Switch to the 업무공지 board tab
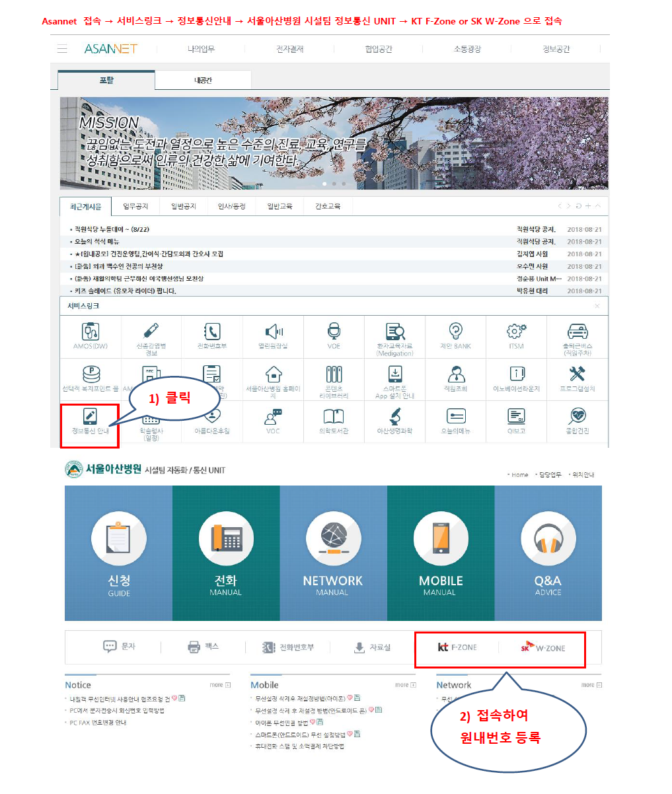 (135, 206)
